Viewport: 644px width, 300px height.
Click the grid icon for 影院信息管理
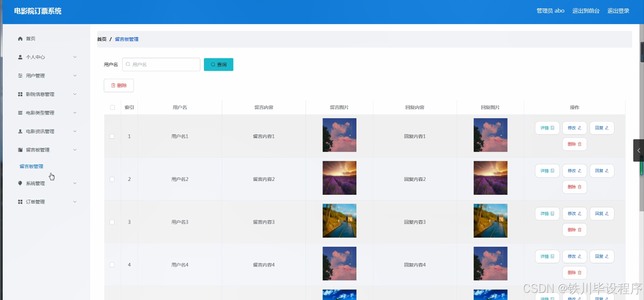pos(20,94)
